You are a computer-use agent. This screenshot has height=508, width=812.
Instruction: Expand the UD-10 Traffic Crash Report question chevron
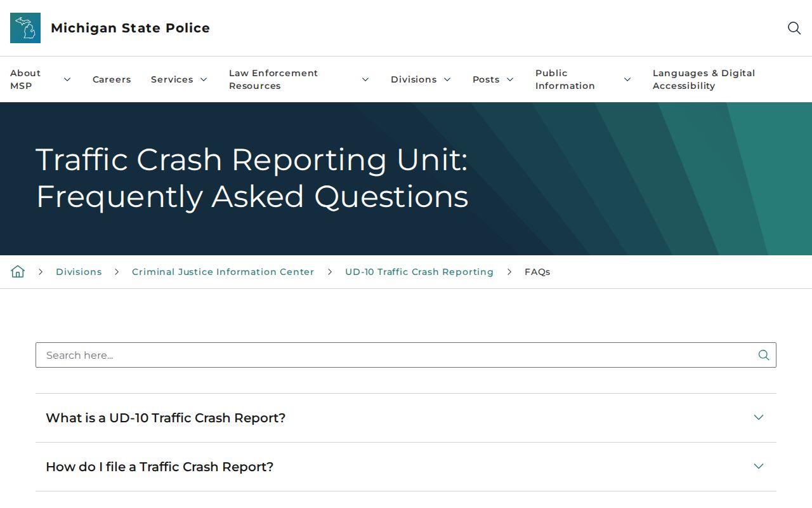[759, 417]
